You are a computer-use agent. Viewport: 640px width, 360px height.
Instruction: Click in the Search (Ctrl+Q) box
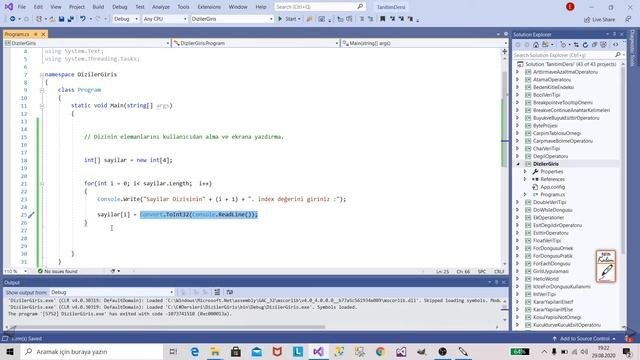click(x=320, y=7)
